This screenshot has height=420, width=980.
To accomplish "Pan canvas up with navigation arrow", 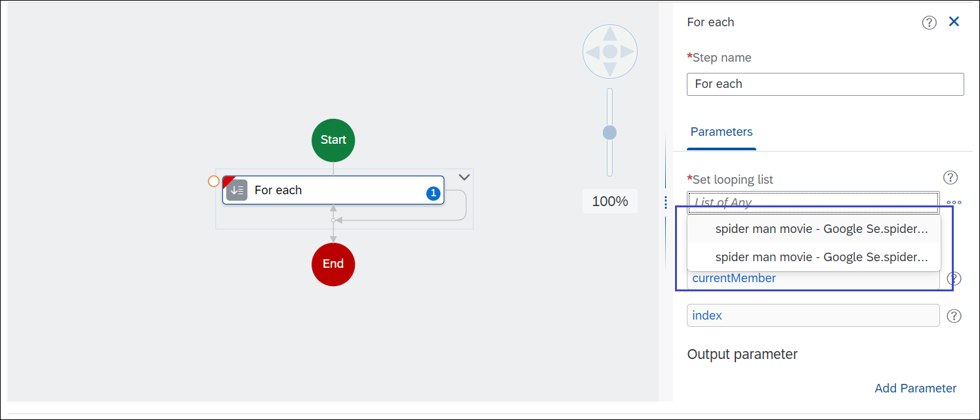I will (610, 34).
